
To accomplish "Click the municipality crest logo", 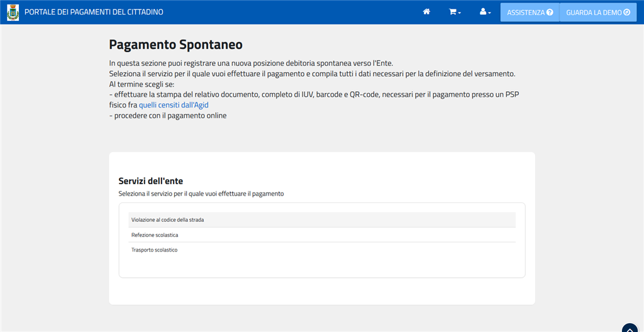I will tap(13, 13).
